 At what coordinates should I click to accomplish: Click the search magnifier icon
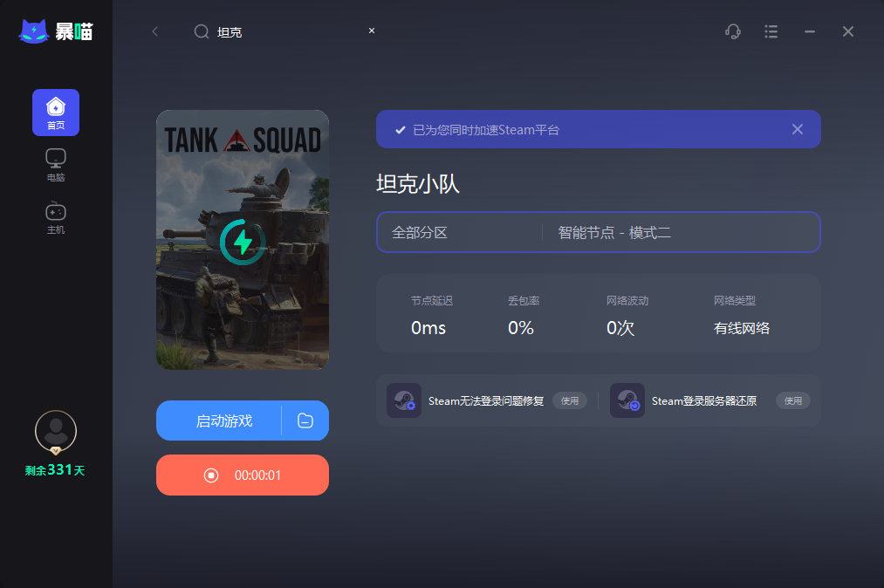(202, 31)
